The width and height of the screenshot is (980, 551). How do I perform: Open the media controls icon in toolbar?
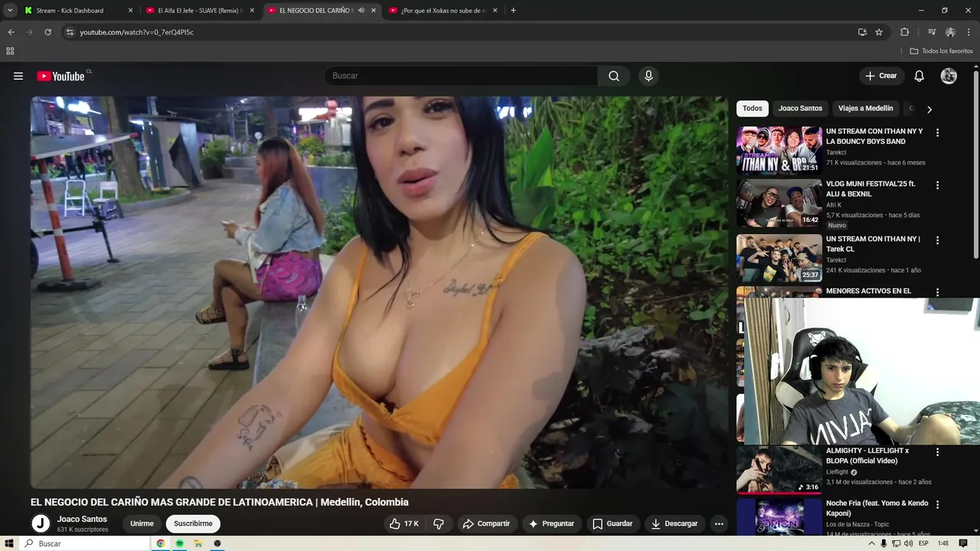pyautogui.click(x=932, y=32)
